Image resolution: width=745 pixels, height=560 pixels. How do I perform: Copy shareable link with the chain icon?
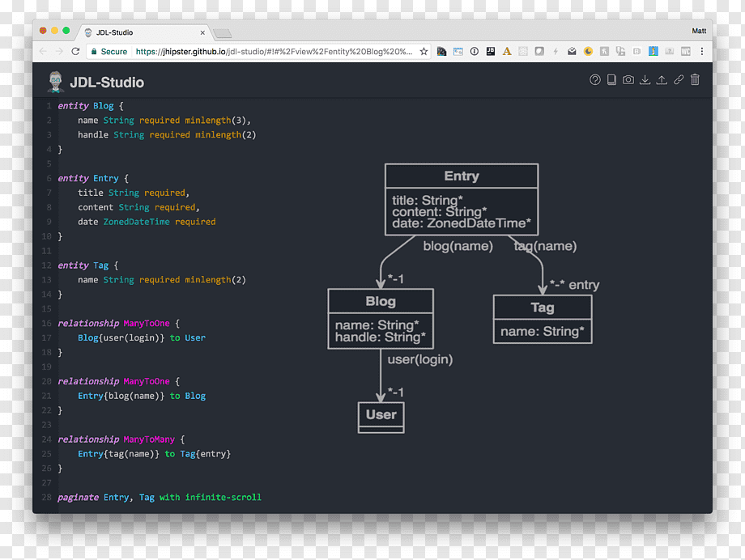679,80
